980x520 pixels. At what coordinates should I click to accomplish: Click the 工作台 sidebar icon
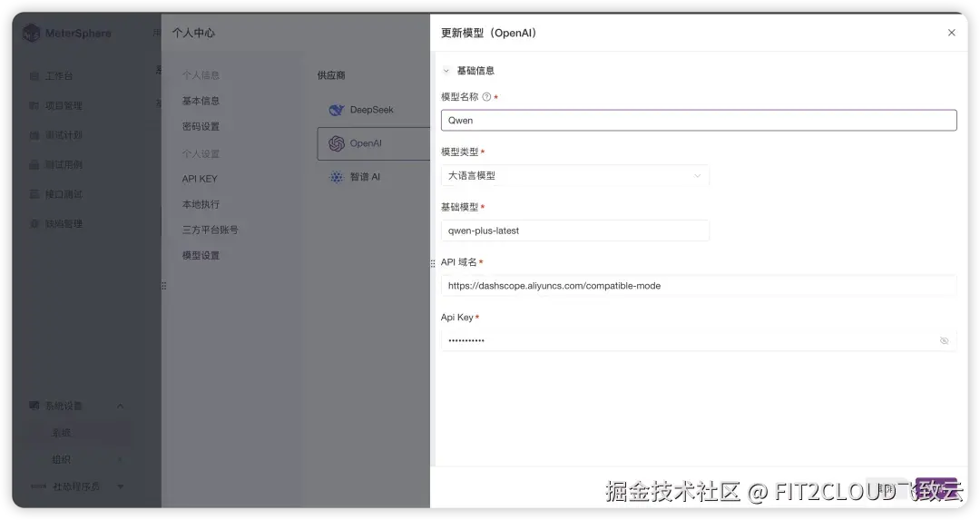(34, 76)
